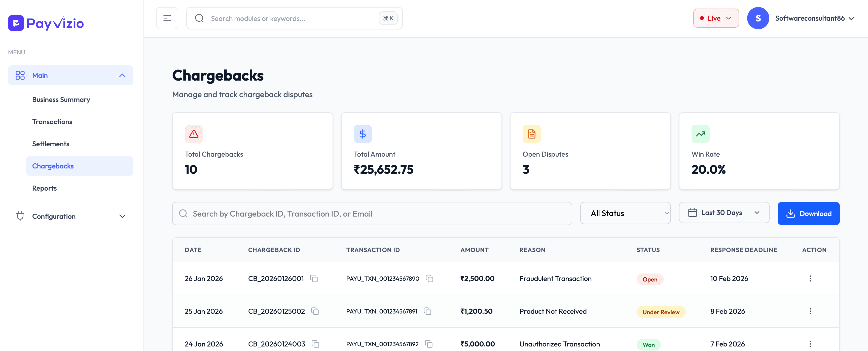Click the dollar icon on Total Amount card

pos(363,133)
